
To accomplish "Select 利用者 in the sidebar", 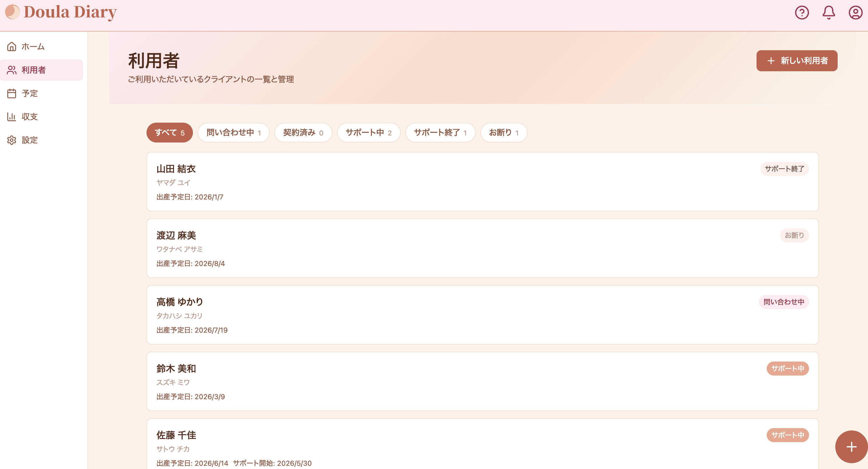I will 41,70.
